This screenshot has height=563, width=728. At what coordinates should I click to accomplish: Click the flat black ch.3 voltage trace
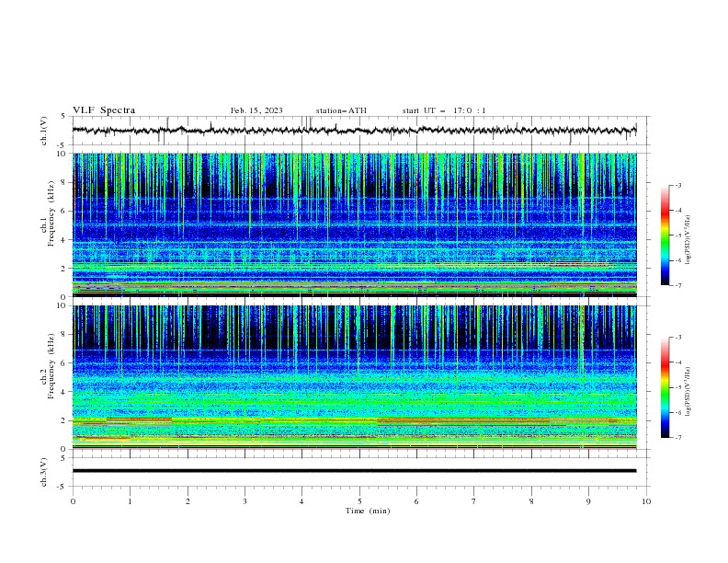click(x=354, y=471)
